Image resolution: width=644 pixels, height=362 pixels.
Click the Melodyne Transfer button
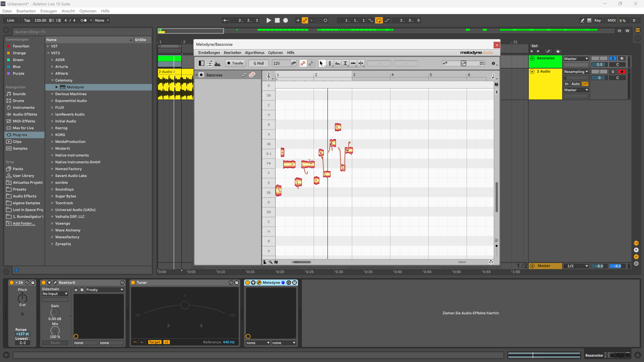tap(235, 63)
